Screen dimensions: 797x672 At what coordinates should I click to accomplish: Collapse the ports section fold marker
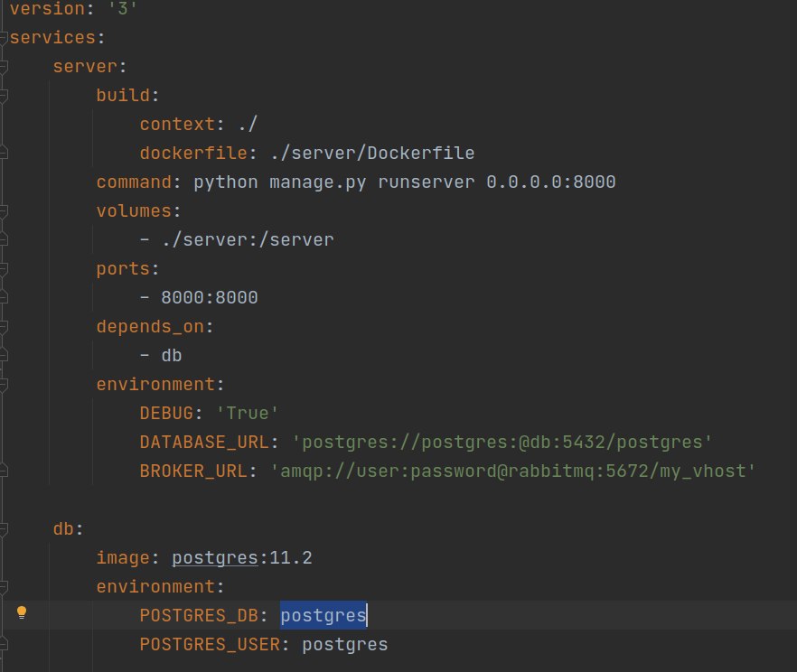point(4,268)
